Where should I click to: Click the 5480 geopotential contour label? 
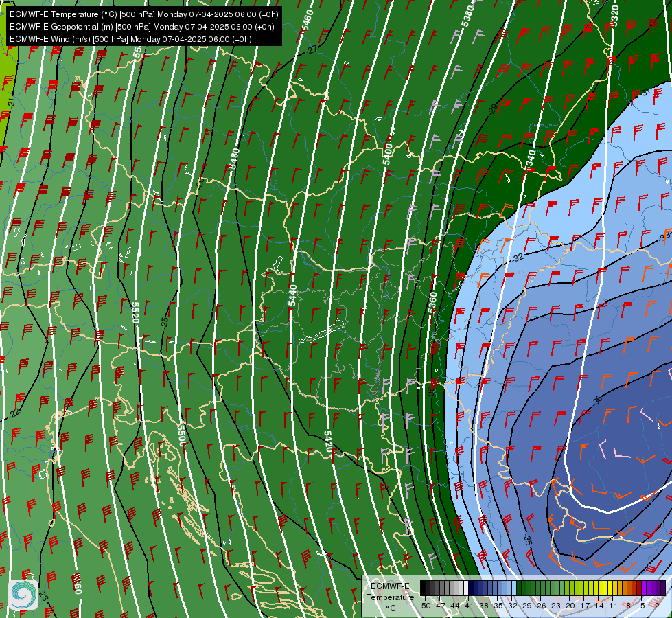(x=235, y=159)
